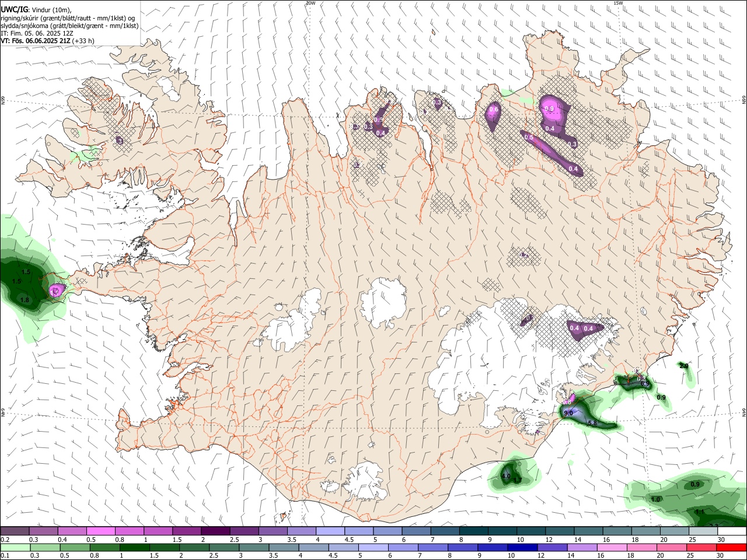747x560 pixels.
Task: Click the UWC/IG title text
Action: [x=14, y=9]
